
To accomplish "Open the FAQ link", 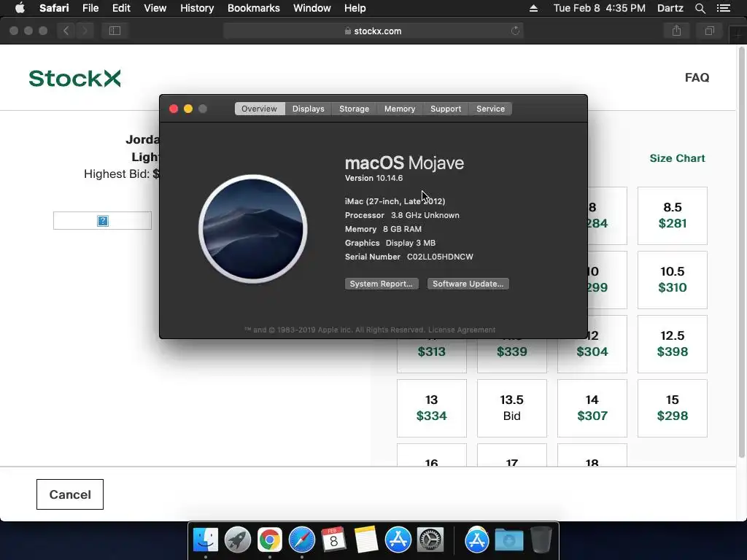I will pos(697,77).
